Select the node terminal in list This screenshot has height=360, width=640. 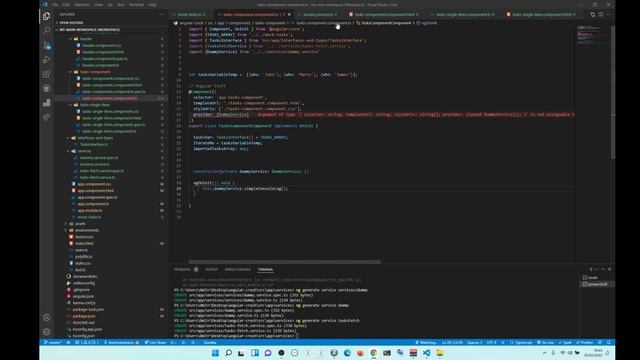tap(597, 278)
